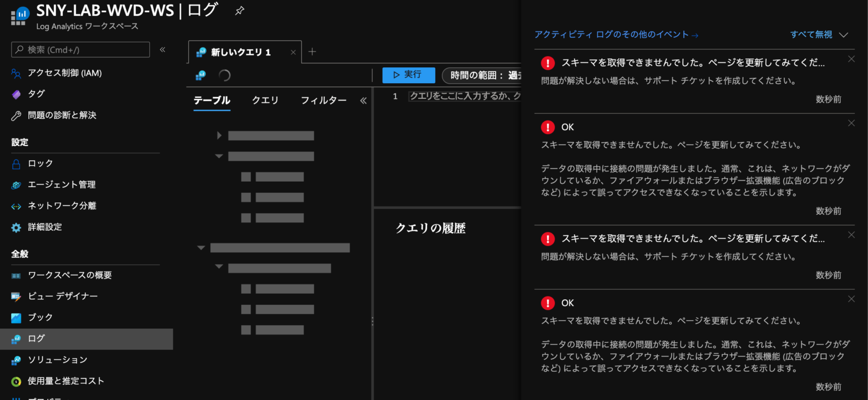The width and height of the screenshot is (868, 400).
Task: Open 詳細設定 gear icon
Action: pos(17,227)
